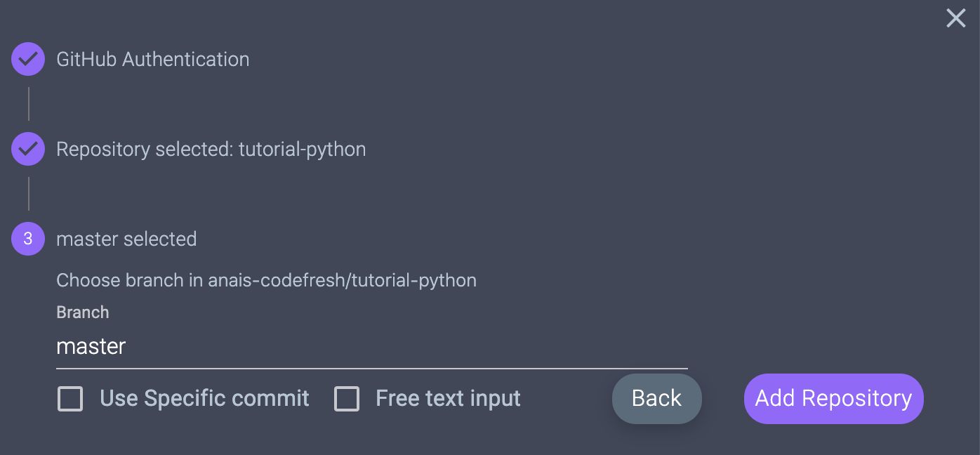Click the 'anais-codefresh/tutorial-python' repository path text
This screenshot has height=455, width=980.
[x=343, y=280]
